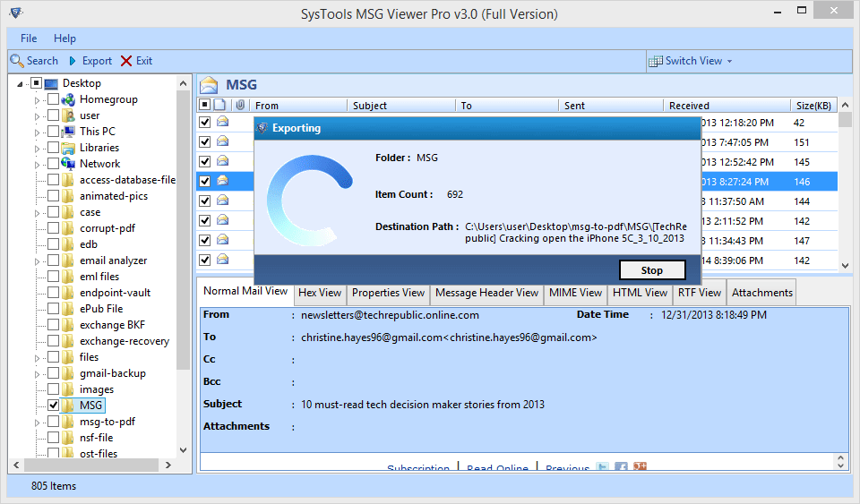Sort list by the Received column header

[726, 105]
